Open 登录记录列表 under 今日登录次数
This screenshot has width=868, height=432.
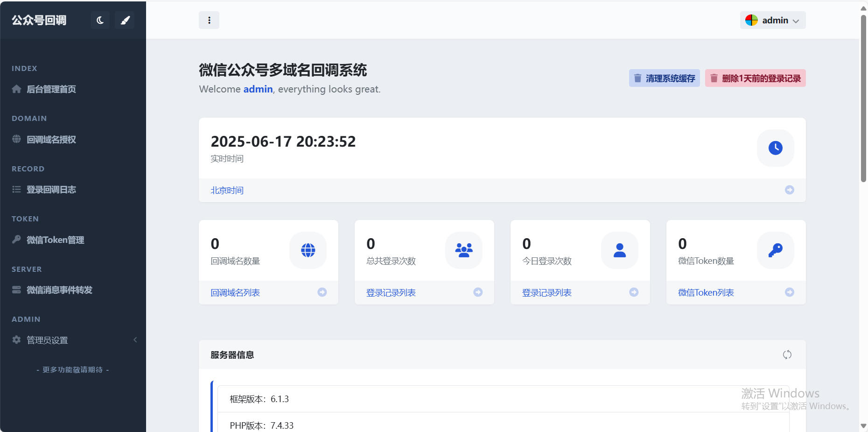547,292
